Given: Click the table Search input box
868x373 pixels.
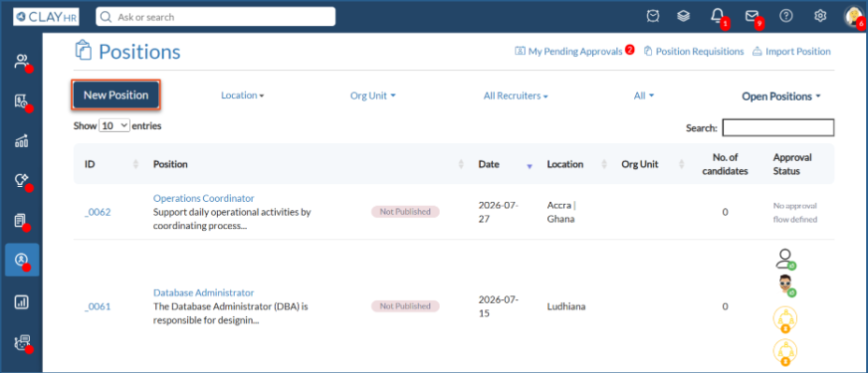Looking at the screenshot, I should point(778,128).
